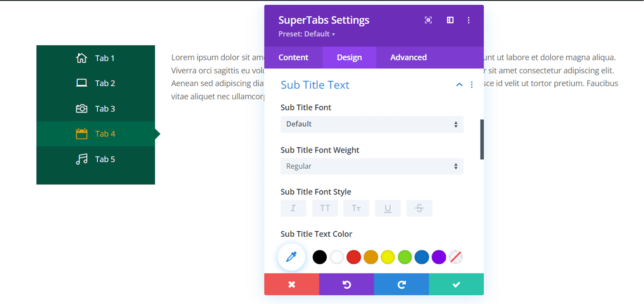Open the Sub Title Font Weight dropdown
The width and height of the screenshot is (644, 304).
[x=372, y=166]
